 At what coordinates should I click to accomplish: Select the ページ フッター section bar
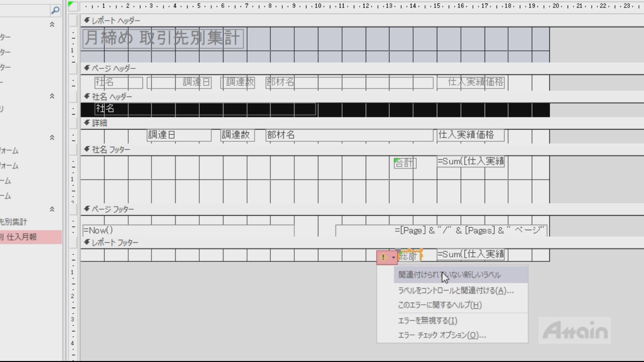302,209
